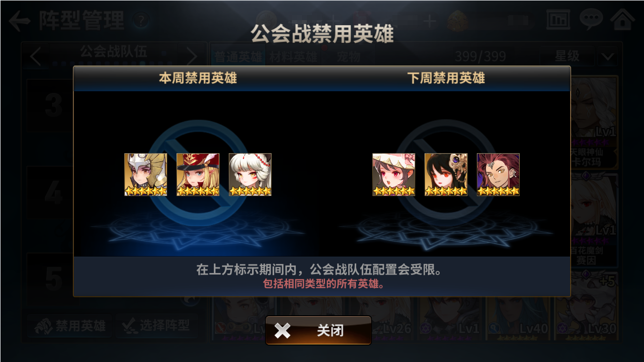Expand the sort order chevron arrow
644x362 pixels.
608,56
